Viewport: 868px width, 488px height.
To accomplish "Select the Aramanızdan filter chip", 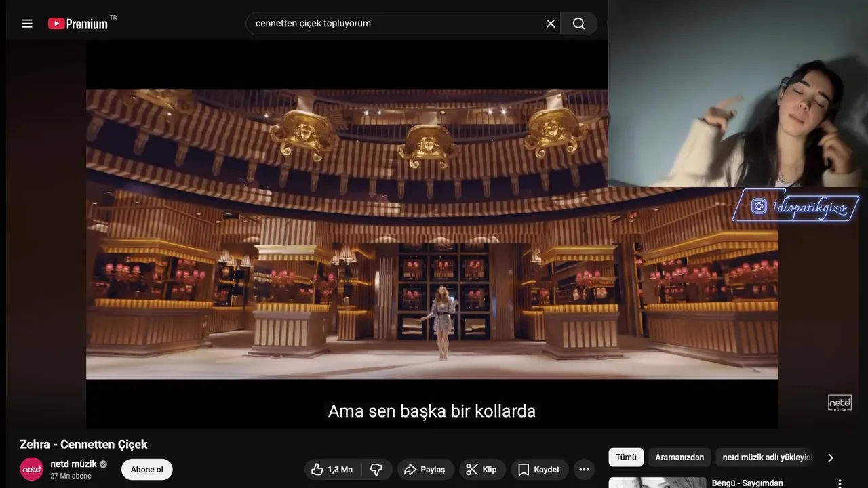I will (x=679, y=457).
